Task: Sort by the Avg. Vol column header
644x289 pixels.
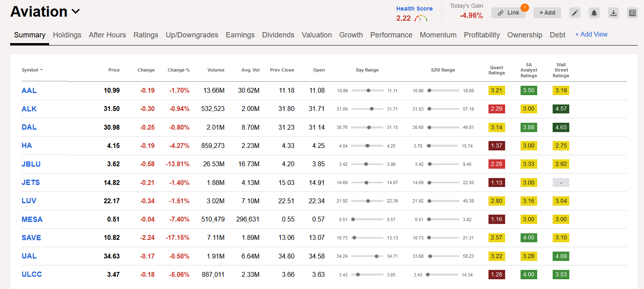Action: (251, 70)
